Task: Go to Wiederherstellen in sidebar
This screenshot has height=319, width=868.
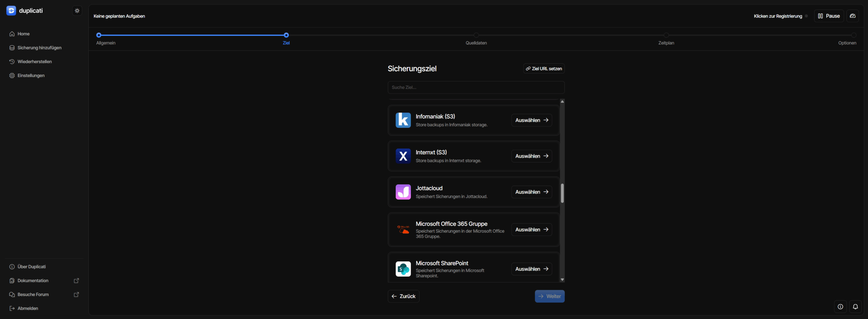Action: (x=35, y=62)
